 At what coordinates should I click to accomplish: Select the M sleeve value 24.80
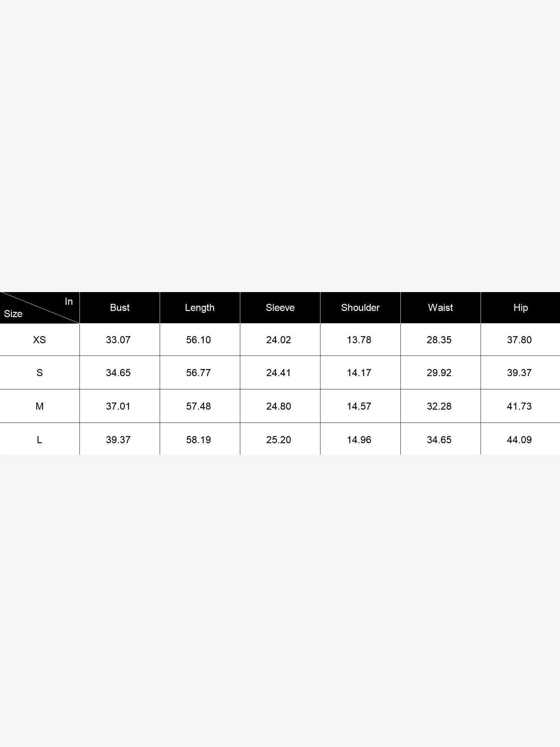279,406
